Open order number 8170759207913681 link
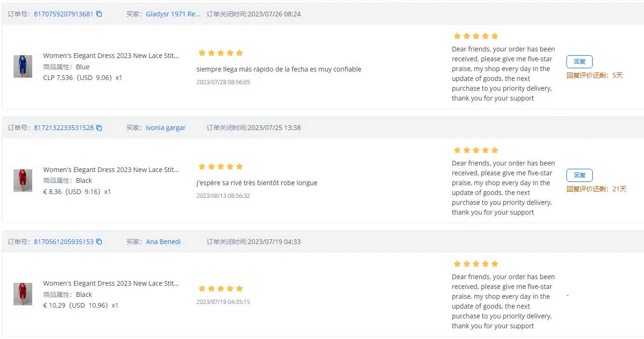644x339 pixels. coord(64,14)
